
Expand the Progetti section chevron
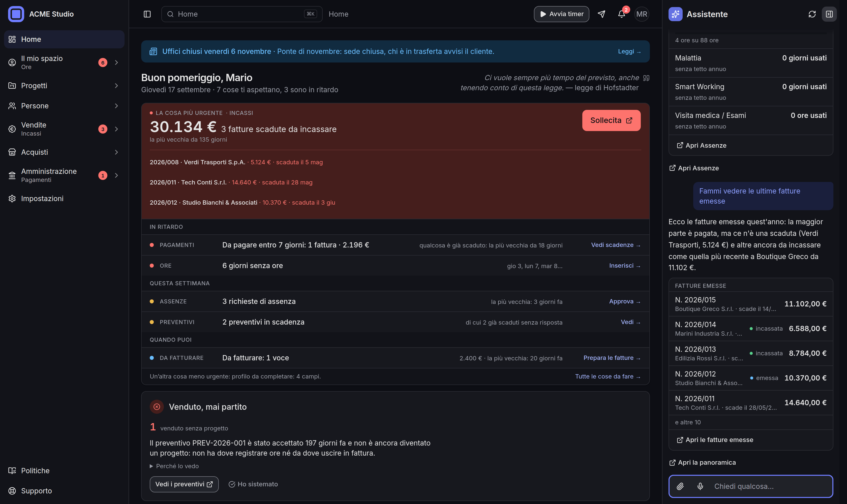coord(116,86)
